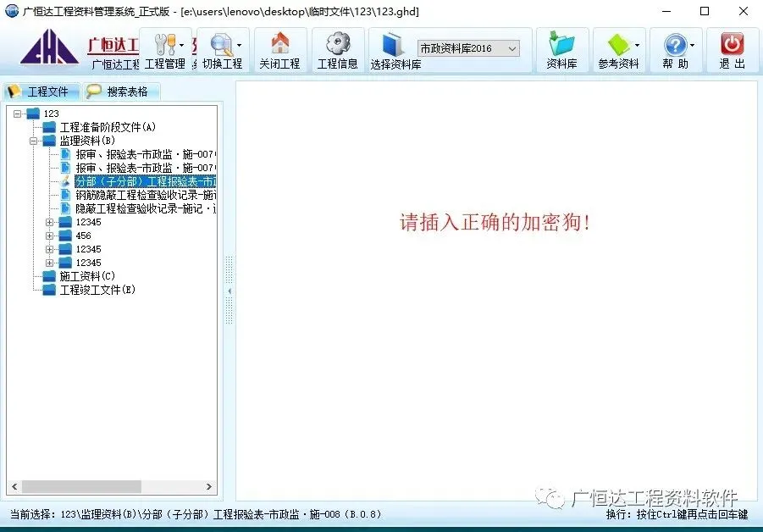Collapse the 123 root node

point(18,114)
